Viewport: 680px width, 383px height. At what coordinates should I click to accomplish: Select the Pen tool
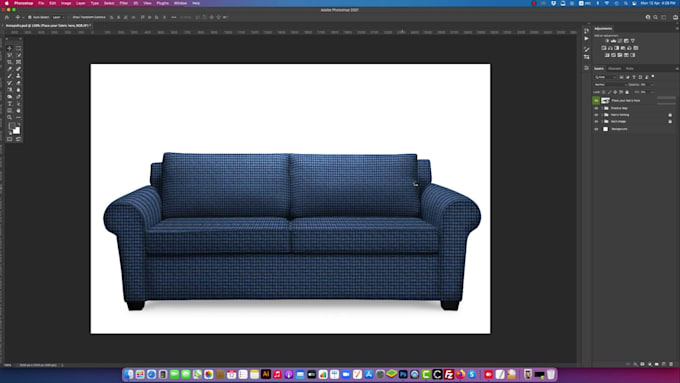point(18,97)
